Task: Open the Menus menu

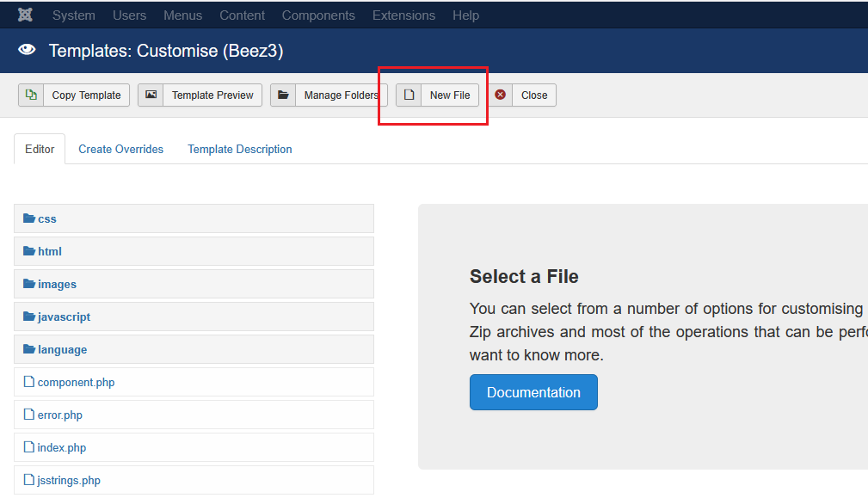Action: tap(182, 15)
